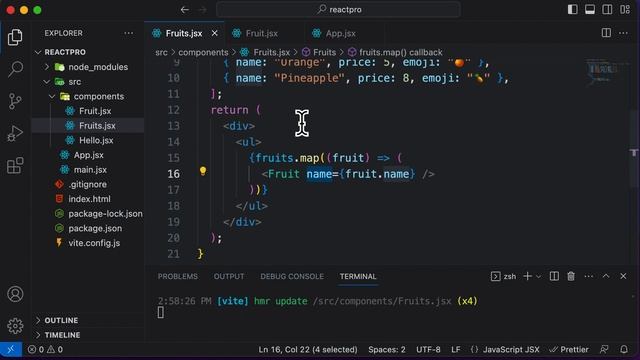Switch to the App.jsx tab
Image resolution: width=640 pixels, height=360 pixels.
[x=340, y=33]
